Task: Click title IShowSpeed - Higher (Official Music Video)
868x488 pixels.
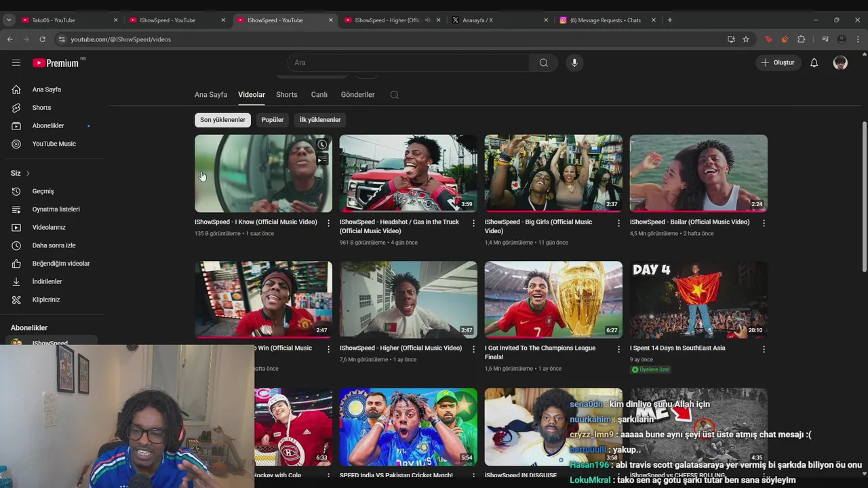Action: point(401,348)
